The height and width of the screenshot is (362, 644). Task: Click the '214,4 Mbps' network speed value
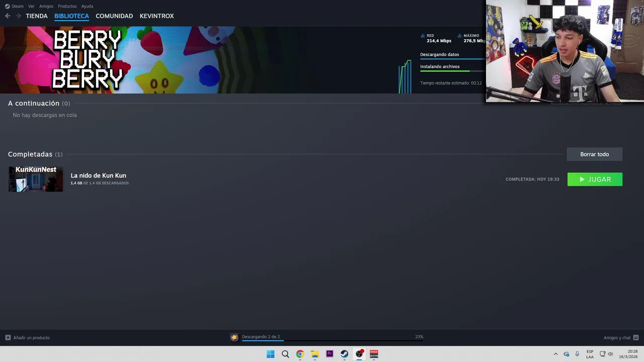click(439, 41)
